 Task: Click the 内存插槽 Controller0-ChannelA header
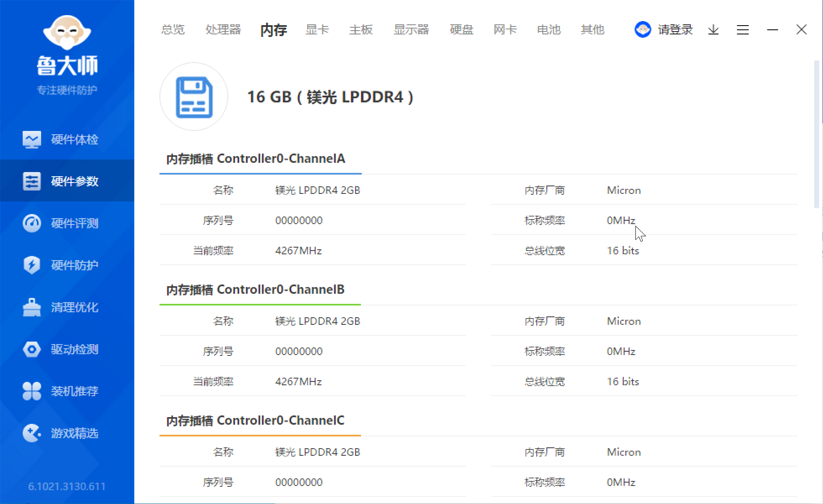256,159
